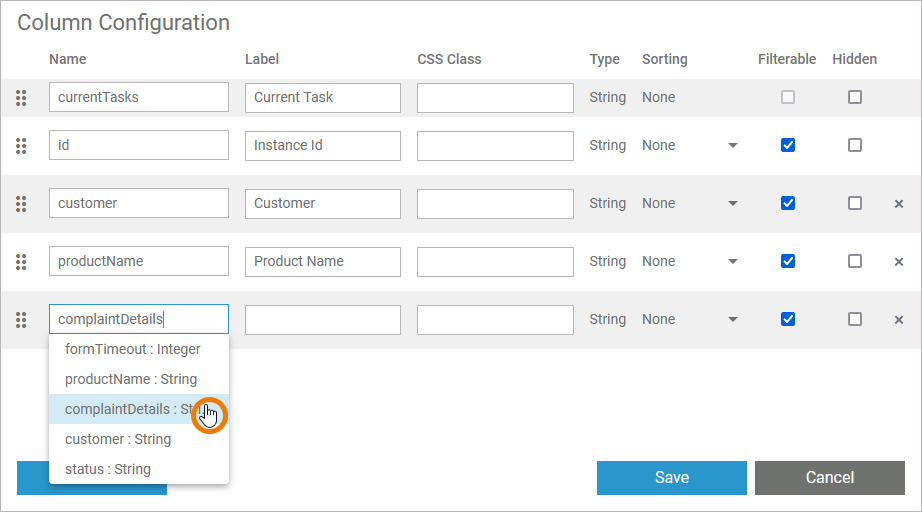Click the drag handle beside complaintDetails row
Viewport: 922px width, 512px height.
[21, 320]
